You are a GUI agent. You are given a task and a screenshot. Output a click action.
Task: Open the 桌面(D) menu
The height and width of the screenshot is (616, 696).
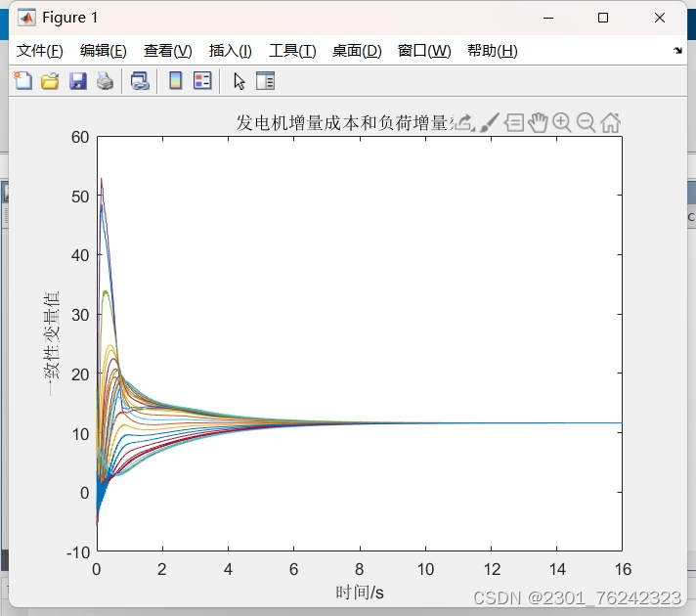coord(357,51)
